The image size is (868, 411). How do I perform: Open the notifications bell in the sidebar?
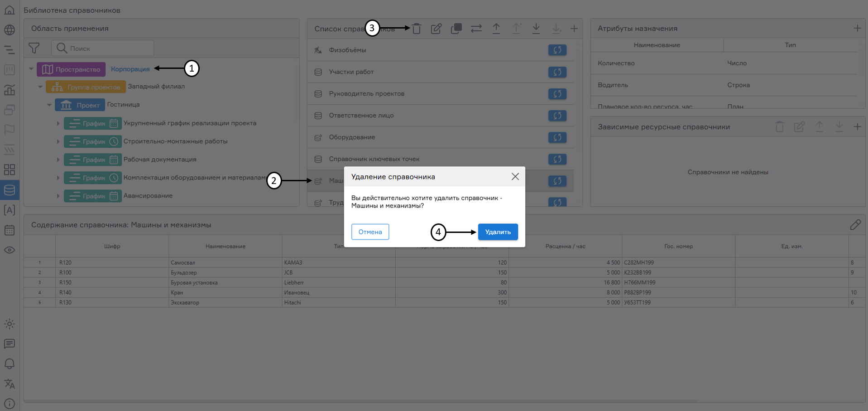(10, 364)
